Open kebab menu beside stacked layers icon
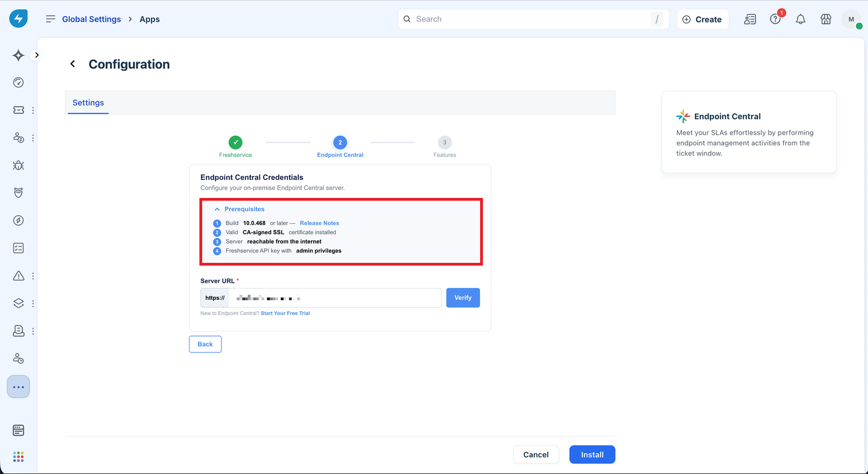This screenshot has width=868, height=474. pyautogui.click(x=33, y=303)
